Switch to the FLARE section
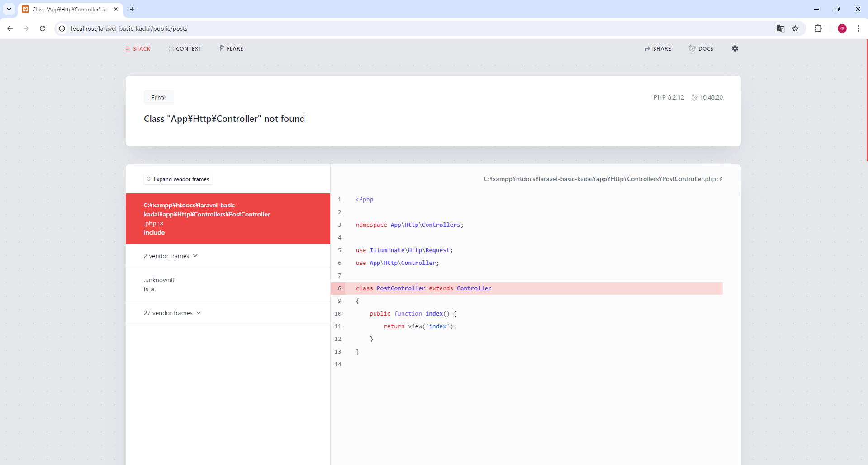Screen dimensions: 868x465 pos(231,49)
